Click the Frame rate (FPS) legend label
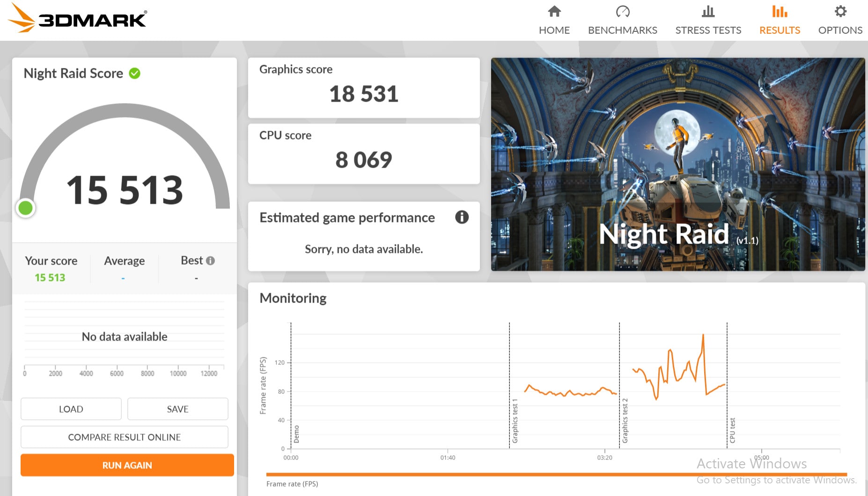This screenshot has width=868, height=496. [x=292, y=484]
